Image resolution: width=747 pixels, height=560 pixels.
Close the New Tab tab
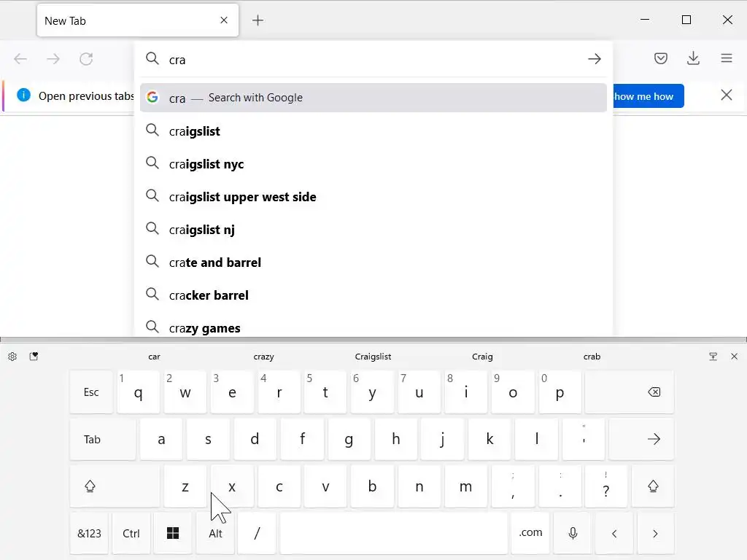click(224, 20)
